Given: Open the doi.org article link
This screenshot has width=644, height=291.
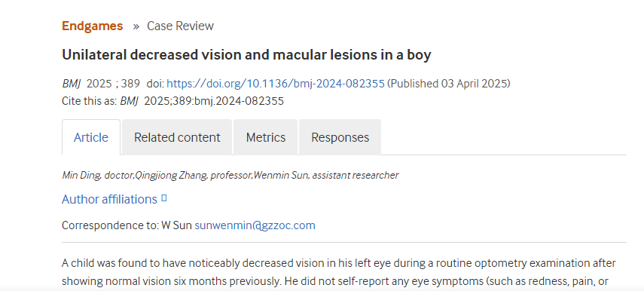Looking at the screenshot, I should (276, 84).
